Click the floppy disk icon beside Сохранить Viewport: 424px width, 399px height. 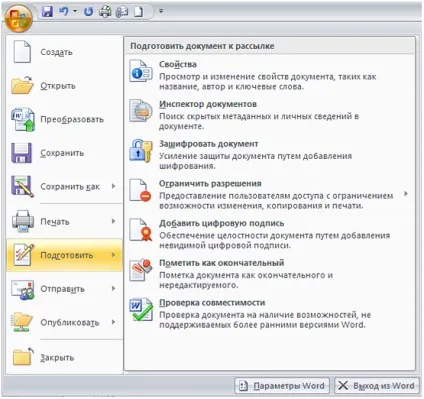tap(22, 153)
